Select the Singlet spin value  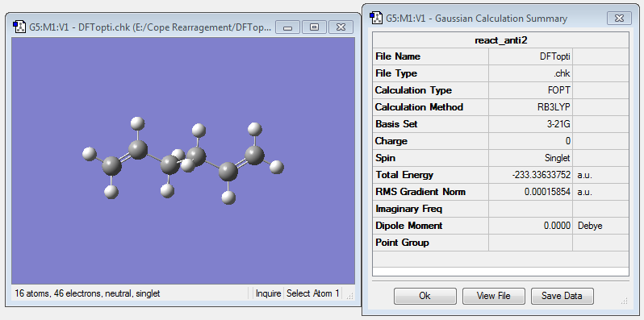[558, 158]
